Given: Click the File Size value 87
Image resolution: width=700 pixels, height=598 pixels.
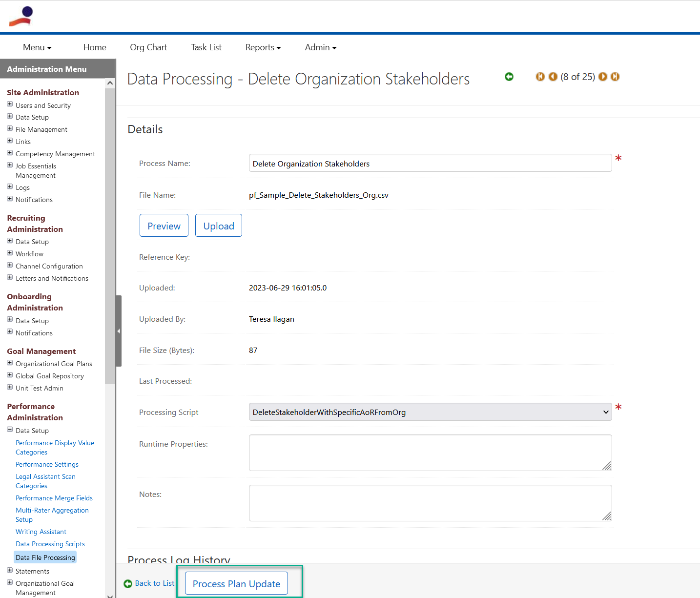Looking at the screenshot, I should (253, 351).
